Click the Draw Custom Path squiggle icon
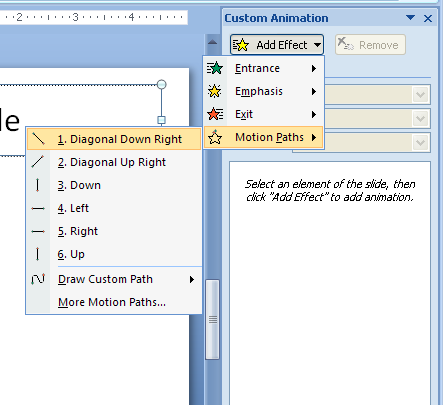Viewport: 443px width, 405px height. click(x=38, y=279)
